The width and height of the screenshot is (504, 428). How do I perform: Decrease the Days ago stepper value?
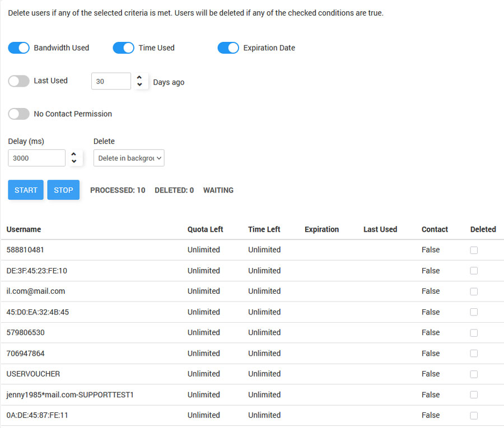pyautogui.click(x=139, y=84)
